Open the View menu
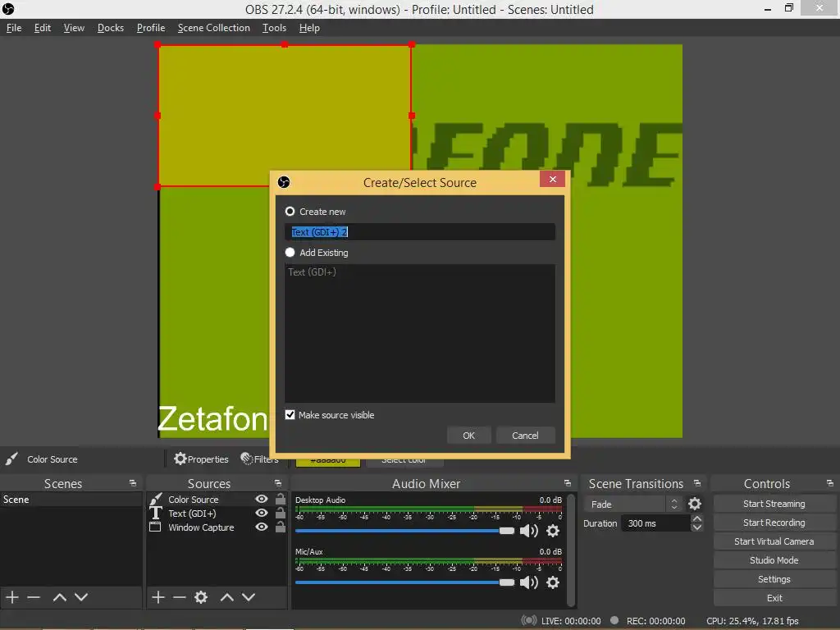 (74, 28)
